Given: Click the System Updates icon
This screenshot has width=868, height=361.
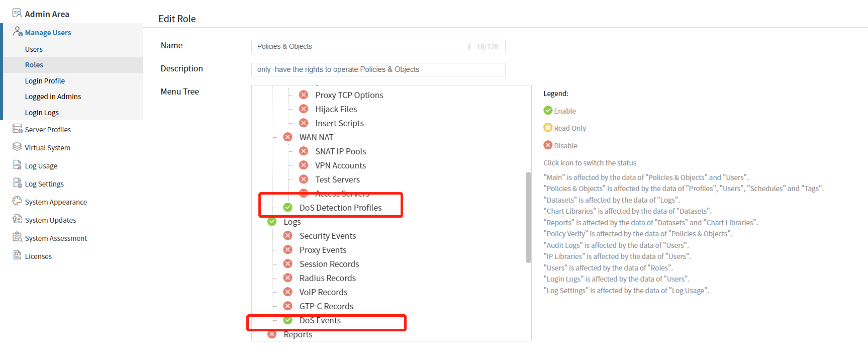Looking at the screenshot, I should [17, 220].
